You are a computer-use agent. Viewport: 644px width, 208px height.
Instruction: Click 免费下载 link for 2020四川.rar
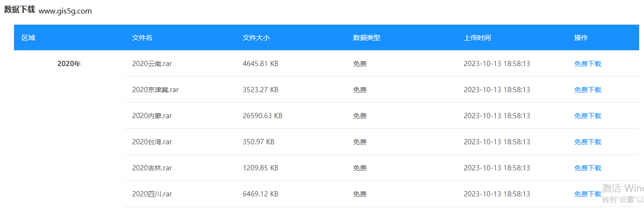click(x=588, y=194)
